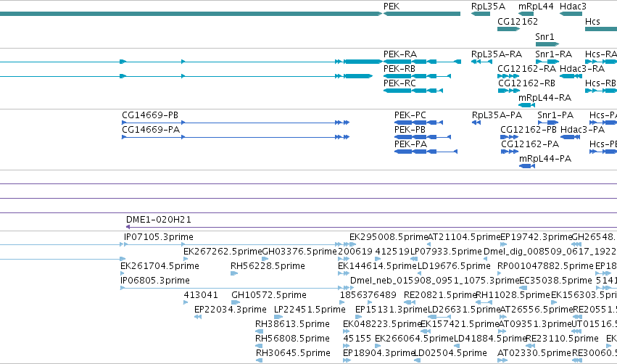The height and width of the screenshot is (364, 617).
Task: Click the RH30645.5prime EST label
Action: (293, 353)
